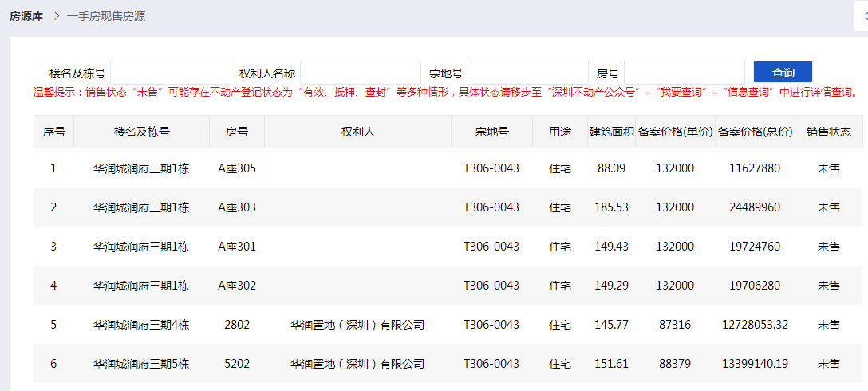This screenshot has width=868, height=391.
Task: Click the 查询 search button
Action: pos(783,73)
